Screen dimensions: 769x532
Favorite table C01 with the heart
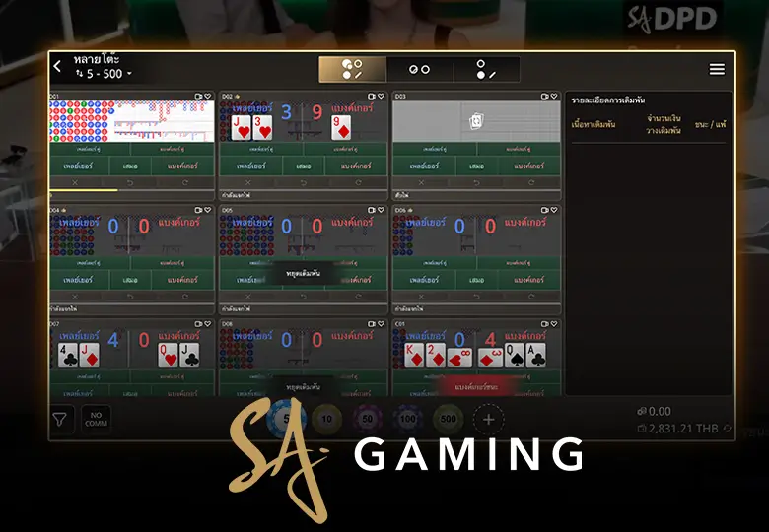[x=554, y=324]
